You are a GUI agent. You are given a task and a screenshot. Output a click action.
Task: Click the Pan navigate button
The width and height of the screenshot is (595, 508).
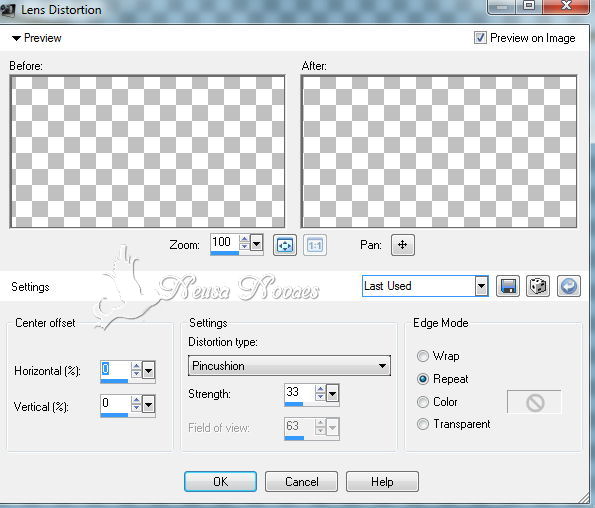[x=403, y=245]
